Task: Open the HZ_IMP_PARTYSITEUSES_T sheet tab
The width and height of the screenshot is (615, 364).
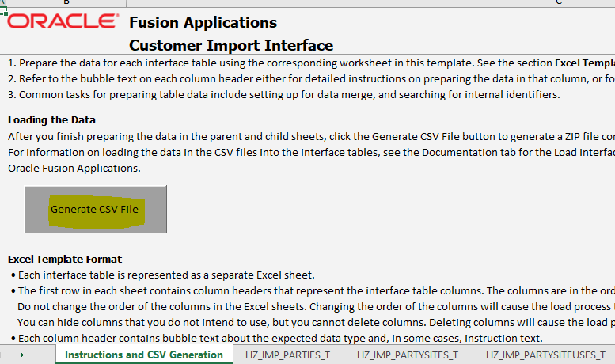Action: point(545,355)
